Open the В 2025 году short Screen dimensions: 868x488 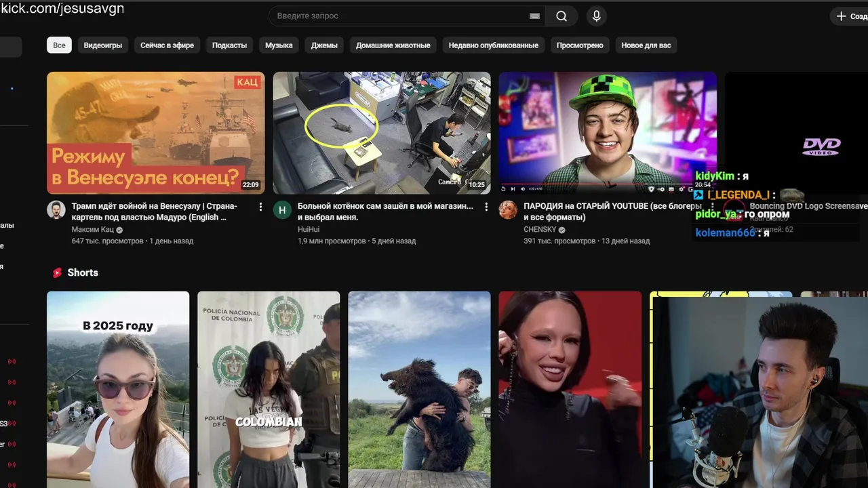[118, 390]
